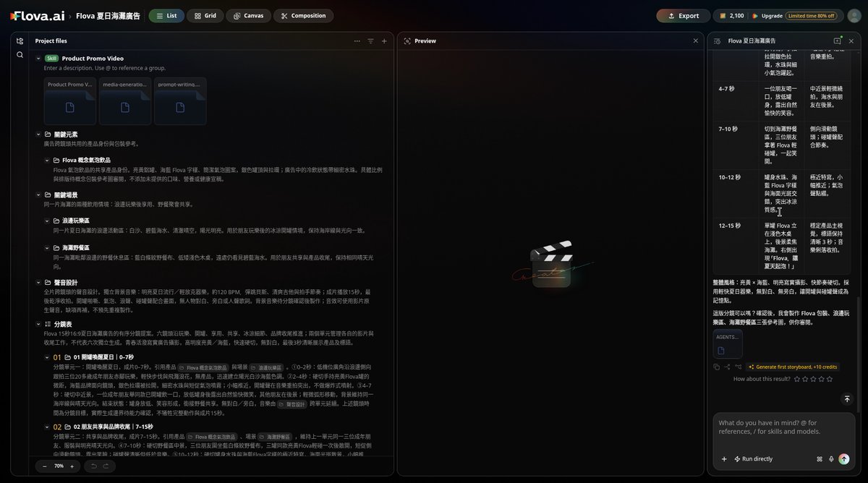
Task: Rate the result three stars
Action: click(x=814, y=379)
